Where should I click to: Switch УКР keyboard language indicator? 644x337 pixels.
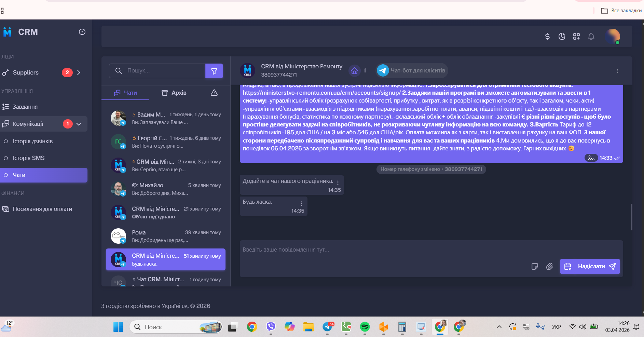(557, 327)
